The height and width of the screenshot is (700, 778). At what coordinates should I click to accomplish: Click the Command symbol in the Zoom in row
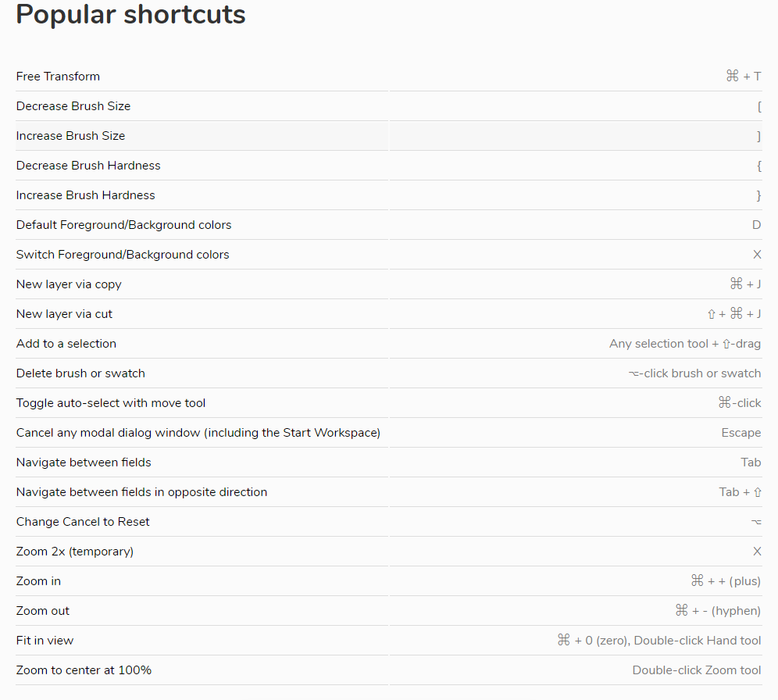(698, 581)
